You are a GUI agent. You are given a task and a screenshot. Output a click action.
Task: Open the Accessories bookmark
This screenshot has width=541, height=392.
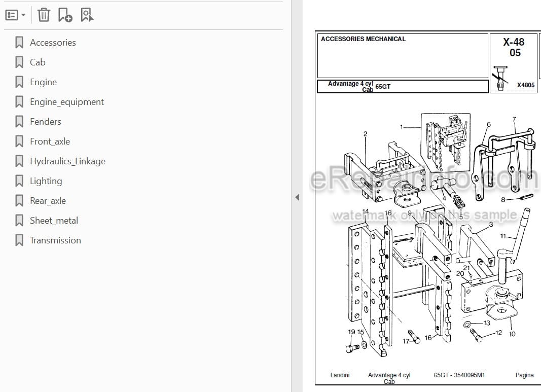(x=53, y=43)
